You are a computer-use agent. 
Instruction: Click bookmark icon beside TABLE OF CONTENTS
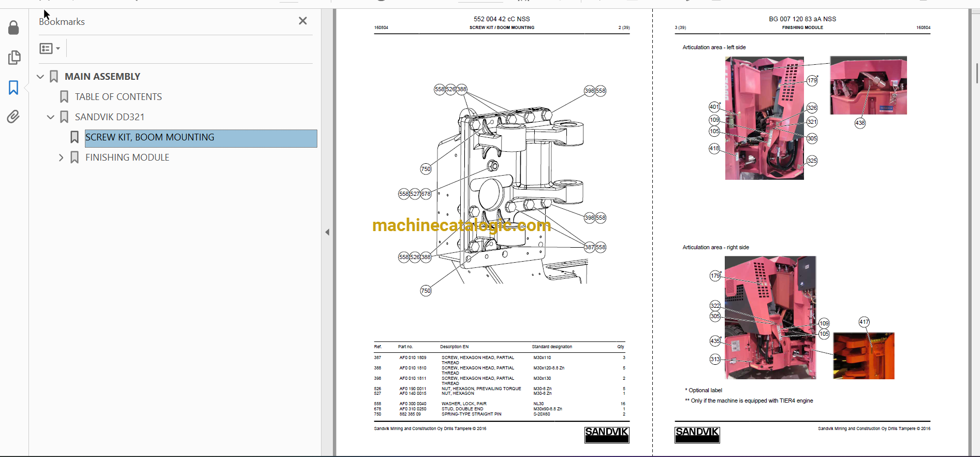[x=64, y=97]
